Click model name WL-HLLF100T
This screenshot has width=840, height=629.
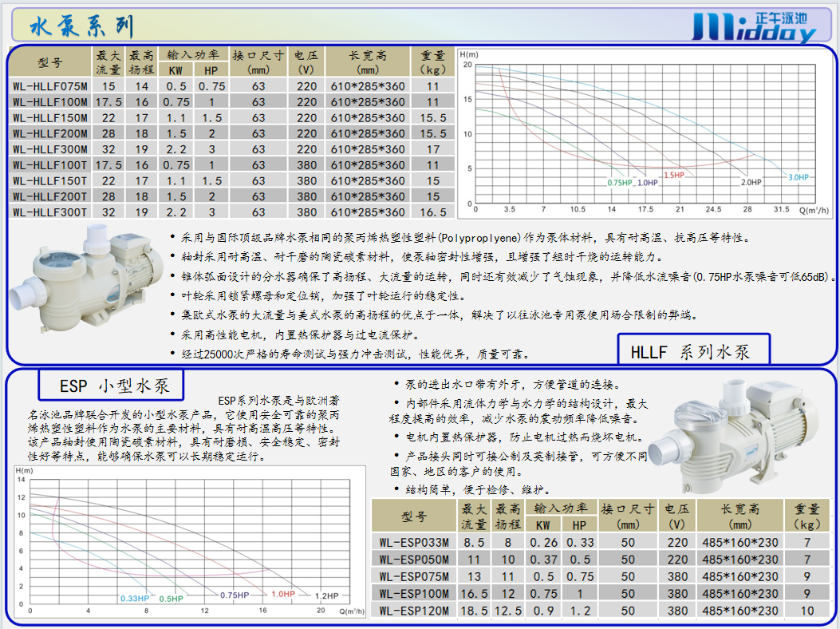(x=49, y=165)
